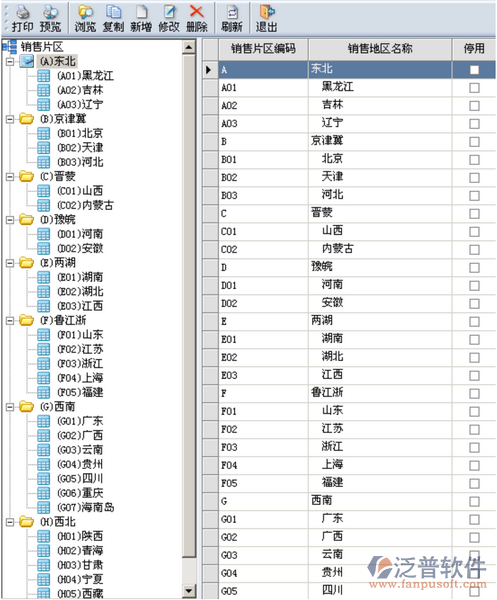The image size is (497, 600).
Task: Click the grid icon beside (H01)陕西
Action: click(44, 536)
